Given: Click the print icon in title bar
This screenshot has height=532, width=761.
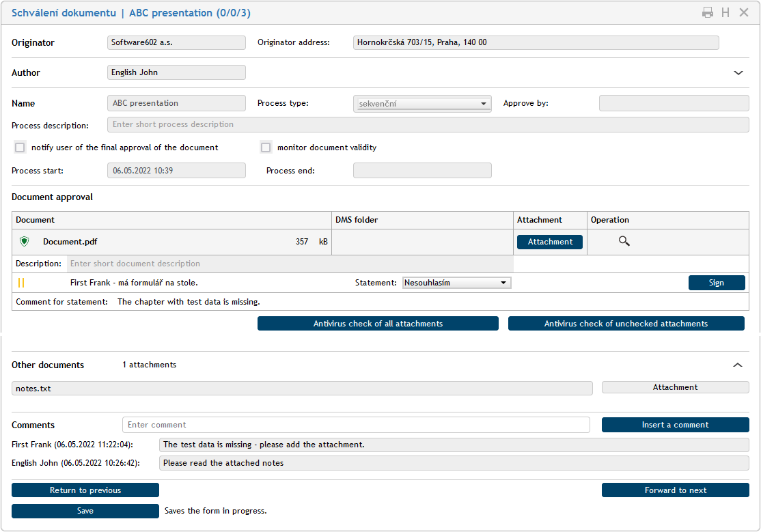Looking at the screenshot, I should pyautogui.click(x=708, y=12).
